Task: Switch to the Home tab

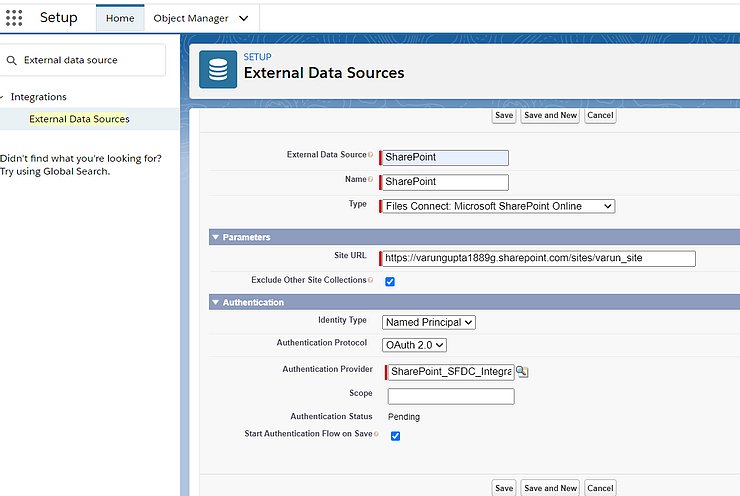Action: (120, 18)
